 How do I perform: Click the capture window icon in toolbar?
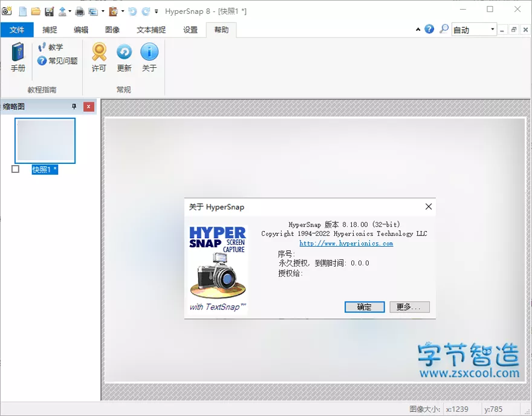click(x=93, y=11)
